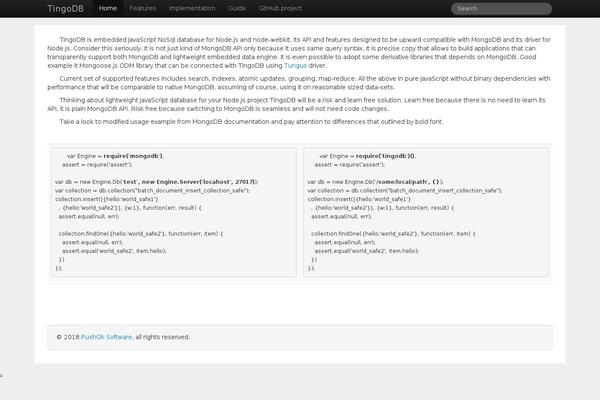Go to the Features page

[x=143, y=8]
